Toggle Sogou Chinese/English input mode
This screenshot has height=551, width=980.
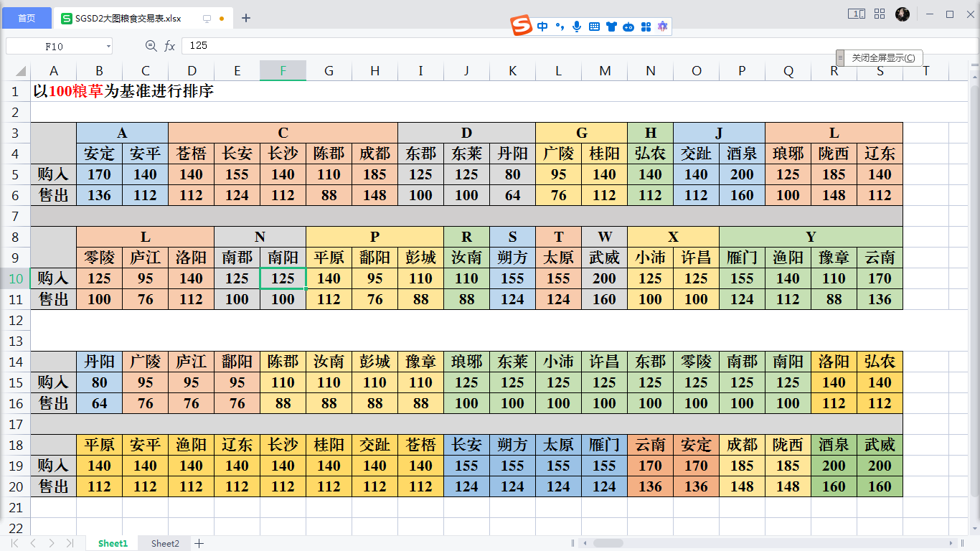coord(542,27)
